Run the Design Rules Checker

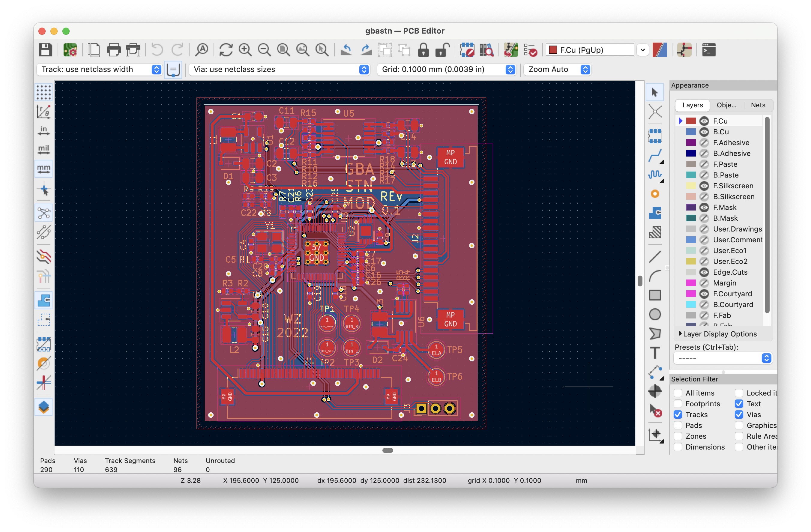(530, 50)
